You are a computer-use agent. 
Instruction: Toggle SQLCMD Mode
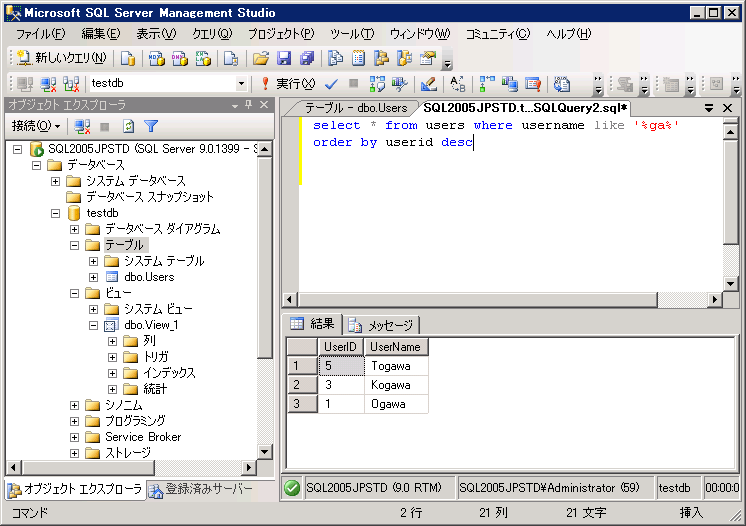(533, 84)
